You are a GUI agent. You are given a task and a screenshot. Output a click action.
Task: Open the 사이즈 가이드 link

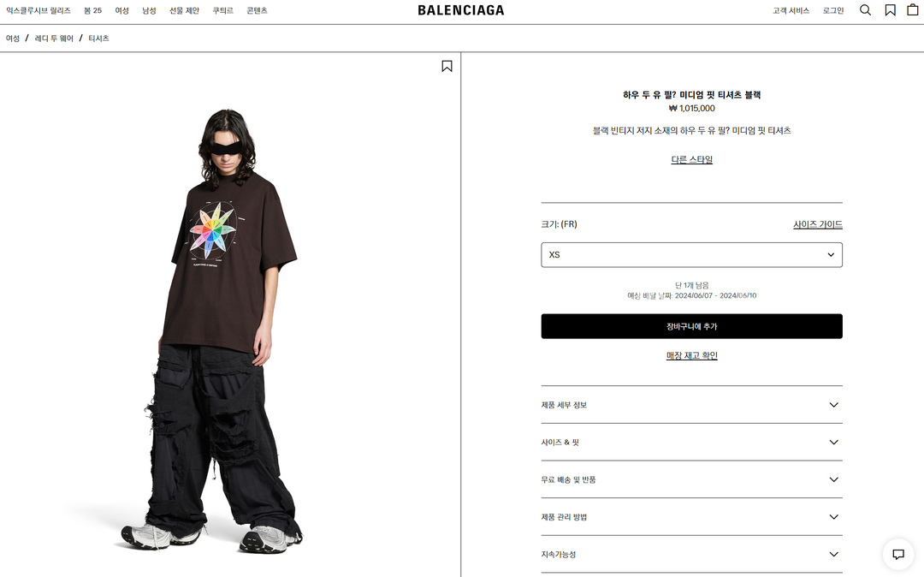tap(818, 224)
